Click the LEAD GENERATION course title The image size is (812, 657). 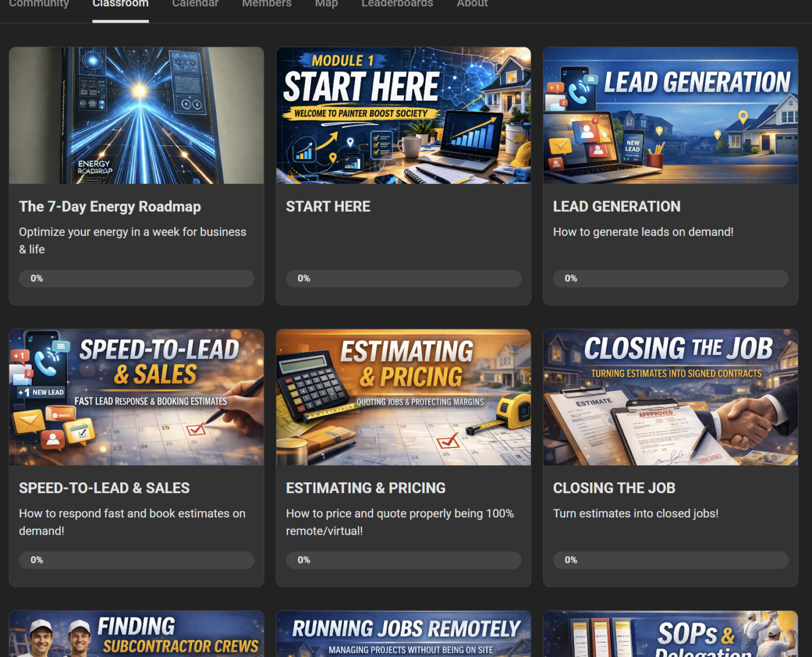click(616, 207)
